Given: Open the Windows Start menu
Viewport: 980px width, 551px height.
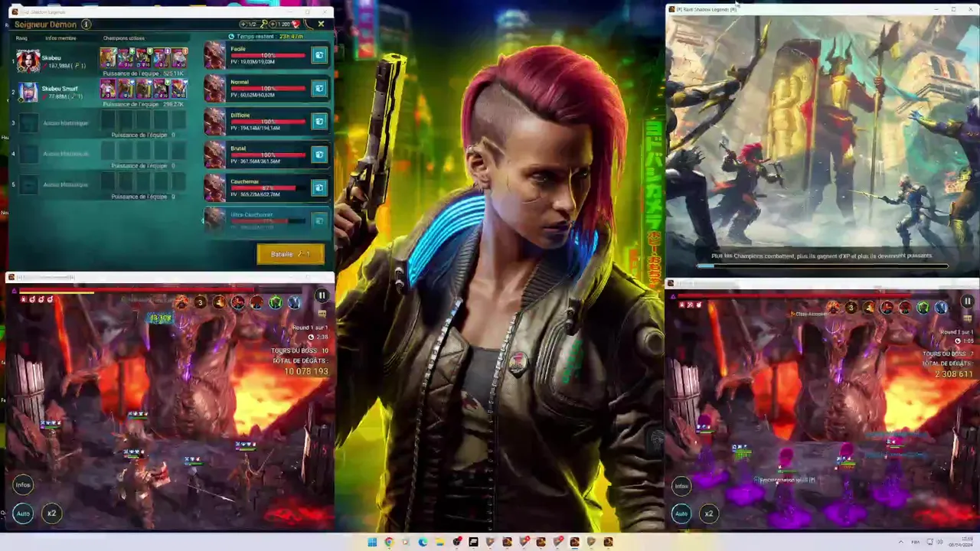Looking at the screenshot, I should (x=372, y=542).
